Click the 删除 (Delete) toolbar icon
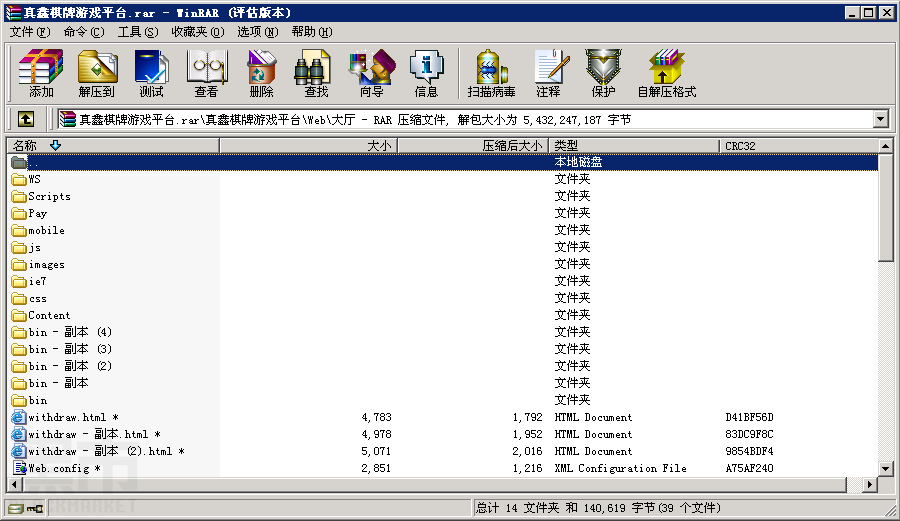 (x=261, y=73)
